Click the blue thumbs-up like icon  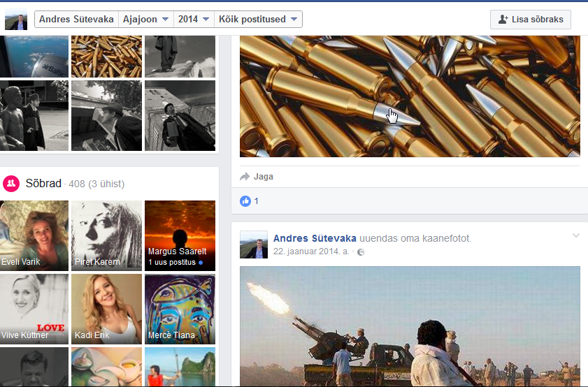tap(245, 201)
